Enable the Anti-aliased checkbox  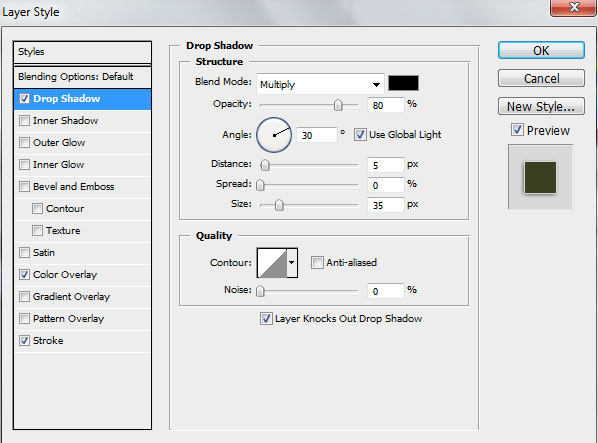(317, 263)
